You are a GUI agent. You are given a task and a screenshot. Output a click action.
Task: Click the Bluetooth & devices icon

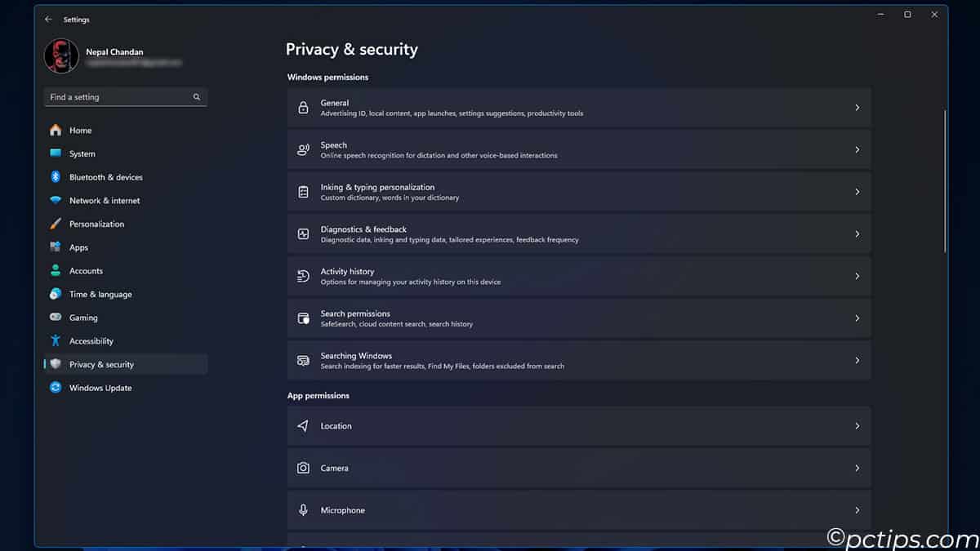pyautogui.click(x=56, y=177)
